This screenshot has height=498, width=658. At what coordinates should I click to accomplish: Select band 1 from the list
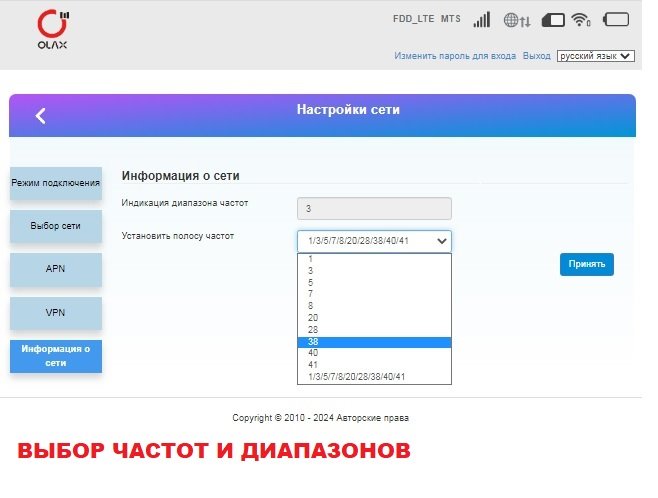pos(374,259)
